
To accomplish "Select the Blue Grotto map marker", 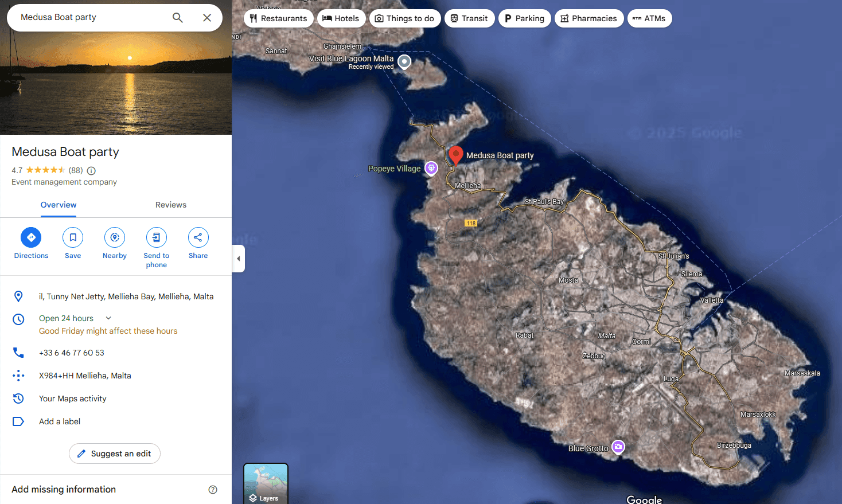I will [618, 447].
